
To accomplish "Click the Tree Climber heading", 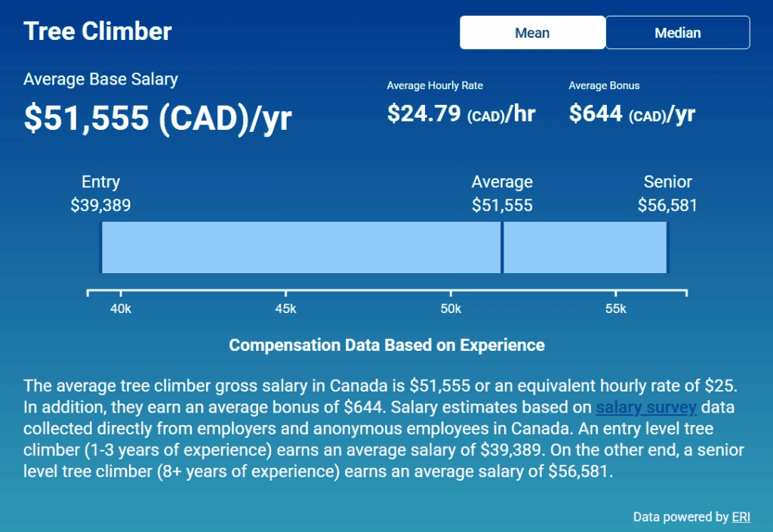I will [x=97, y=31].
